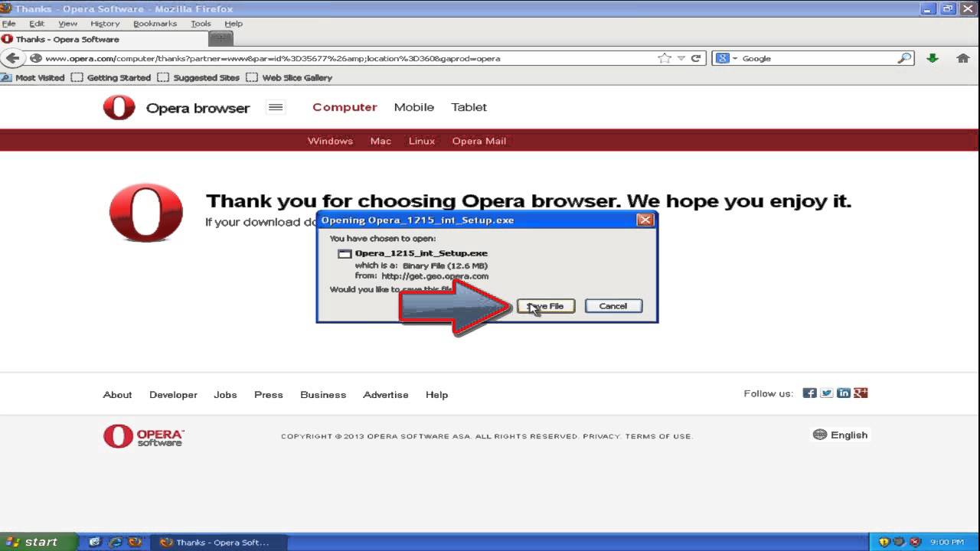This screenshot has height=551, width=980.
Task: Open the Terms of Use footer link
Action: tap(658, 436)
